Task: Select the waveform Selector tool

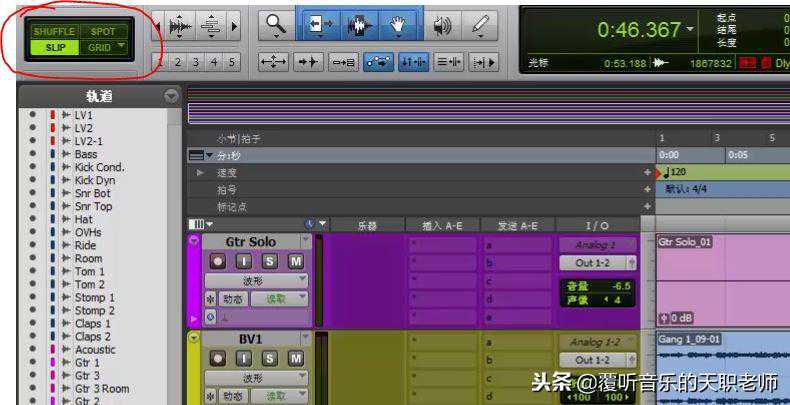Action: (x=360, y=26)
